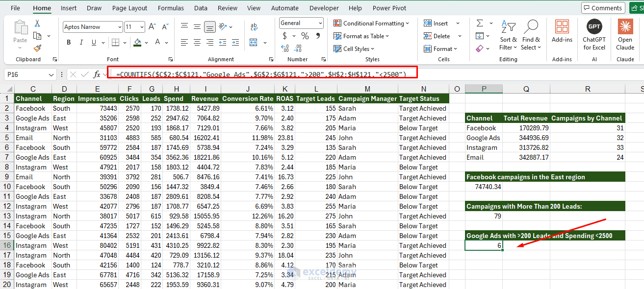Click the Clear eraser icon
This screenshot has height=289, width=644.
click(479, 48)
